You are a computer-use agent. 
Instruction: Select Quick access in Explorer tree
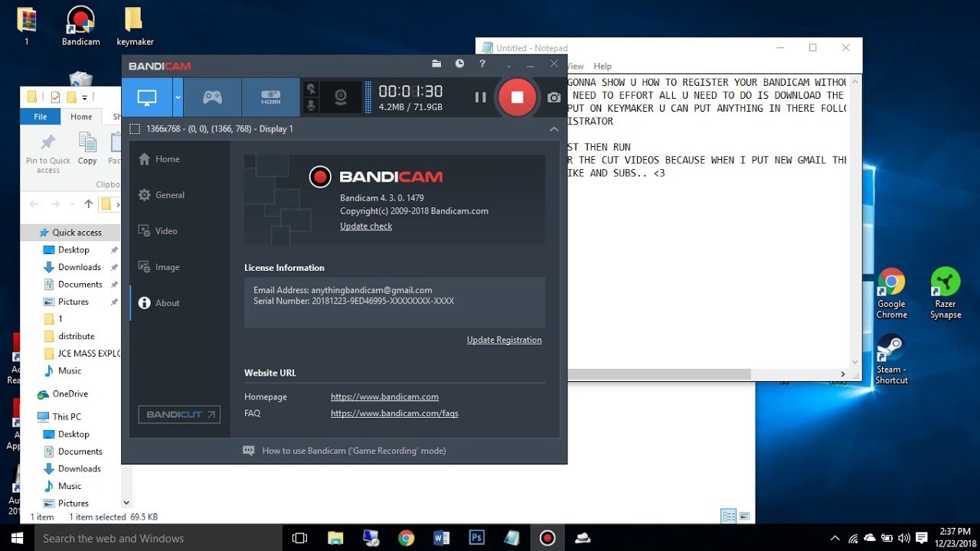pos(70,233)
